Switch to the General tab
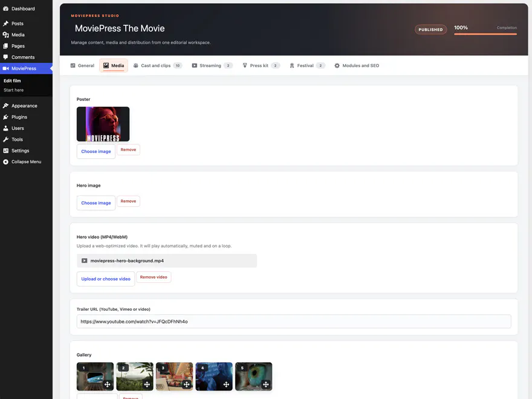 [82, 65]
